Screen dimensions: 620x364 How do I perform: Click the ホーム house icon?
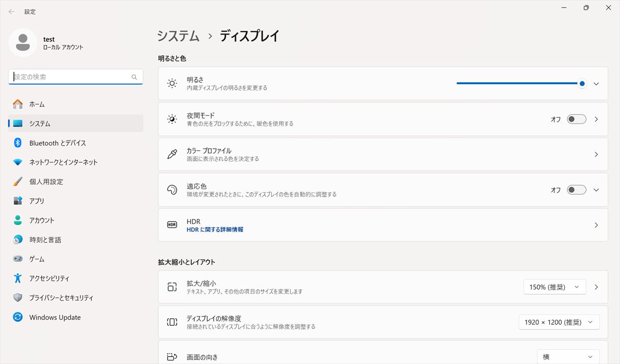pyautogui.click(x=18, y=104)
